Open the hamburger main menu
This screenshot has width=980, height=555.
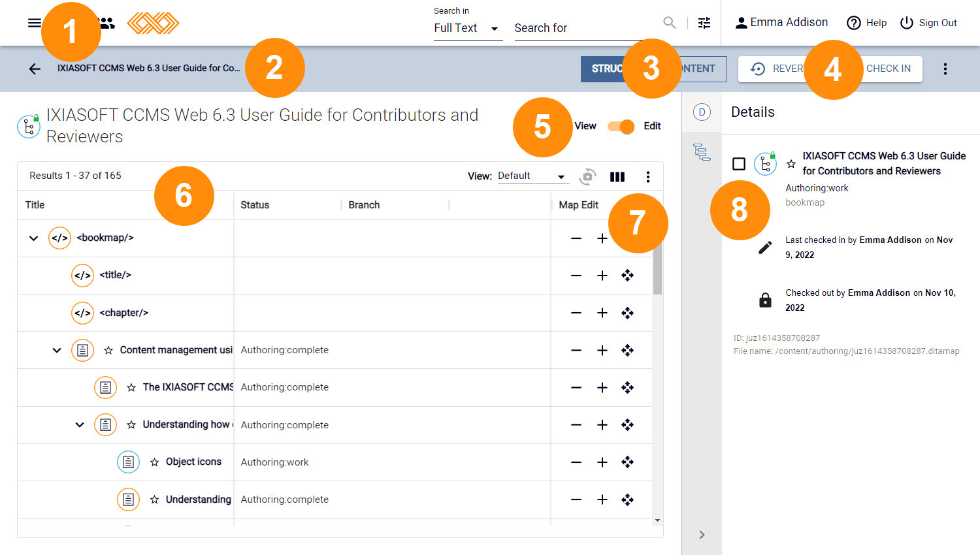coord(34,23)
